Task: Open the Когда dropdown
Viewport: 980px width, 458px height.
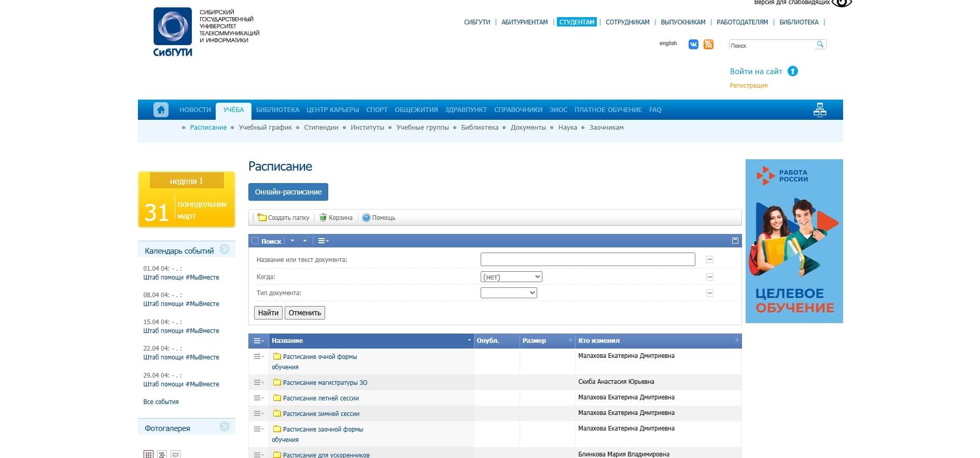Action: click(511, 277)
